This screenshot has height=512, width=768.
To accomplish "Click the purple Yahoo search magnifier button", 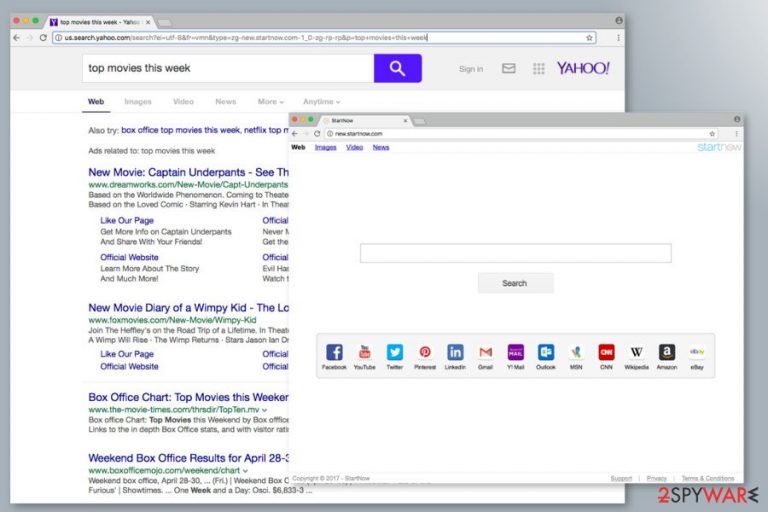I will pyautogui.click(x=398, y=68).
